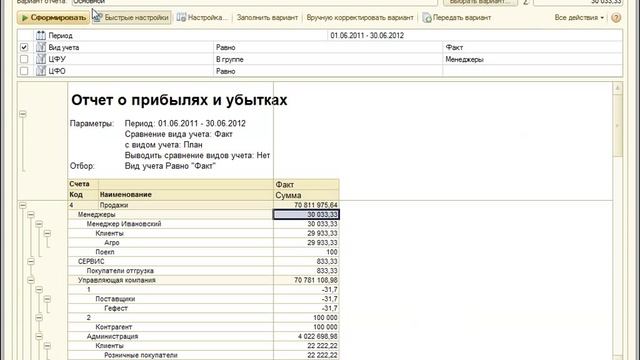Collapse the Менеджеры group in report
The width and height of the screenshot is (640, 360).
(31, 215)
